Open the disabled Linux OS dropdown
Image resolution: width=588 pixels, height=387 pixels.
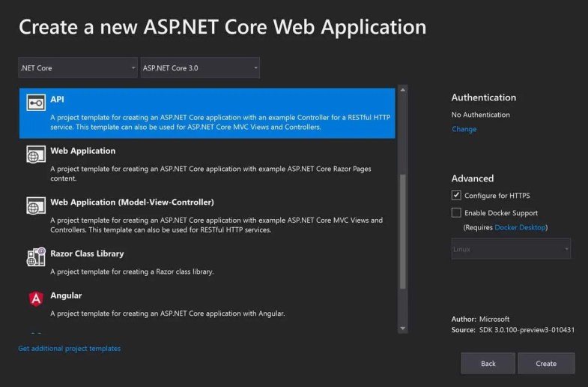(511, 249)
